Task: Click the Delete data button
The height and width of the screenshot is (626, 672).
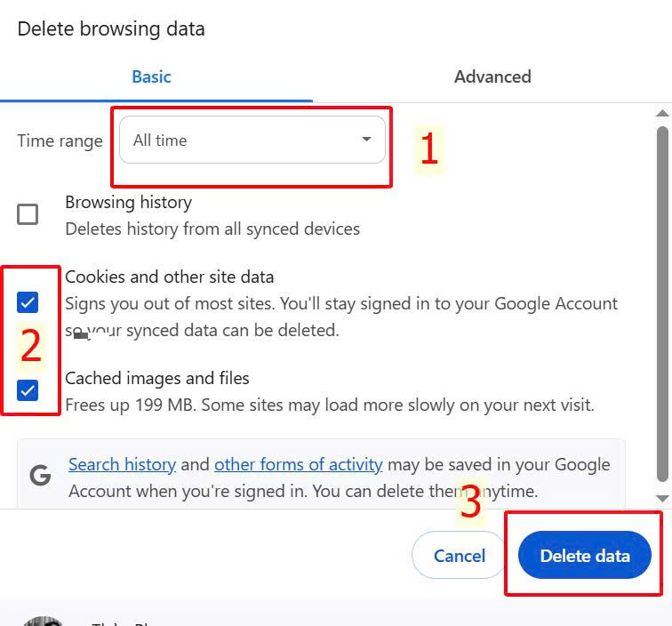Action: (585, 556)
